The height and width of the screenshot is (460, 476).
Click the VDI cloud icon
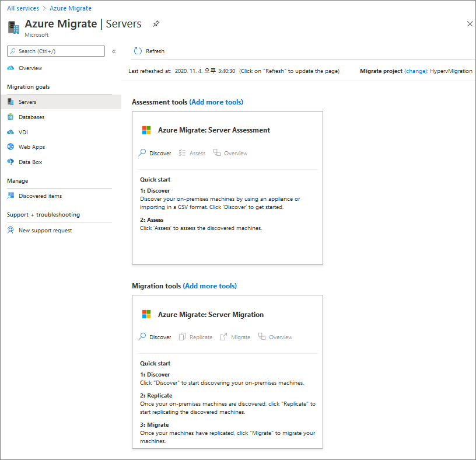(x=10, y=132)
